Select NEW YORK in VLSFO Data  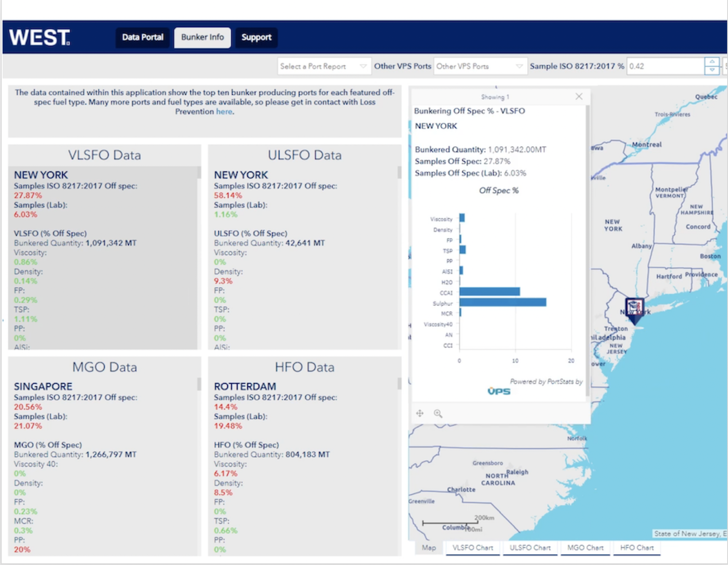tap(41, 175)
